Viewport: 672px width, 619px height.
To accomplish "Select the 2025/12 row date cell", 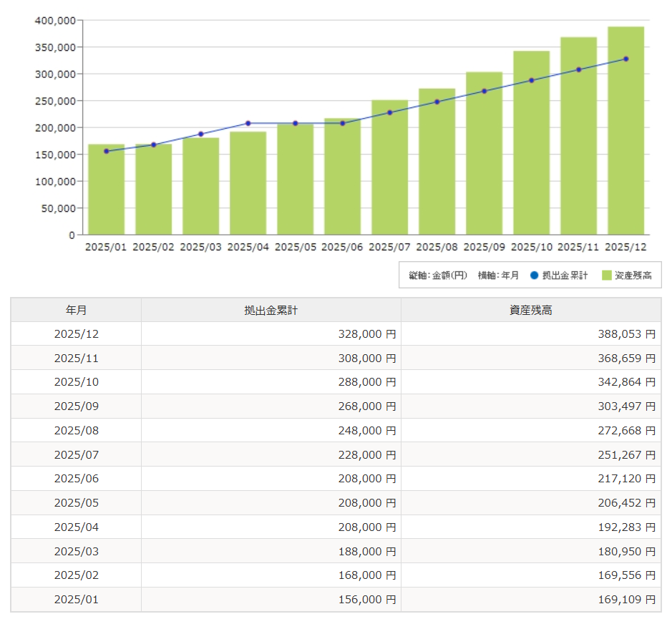I will [x=77, y=333].
